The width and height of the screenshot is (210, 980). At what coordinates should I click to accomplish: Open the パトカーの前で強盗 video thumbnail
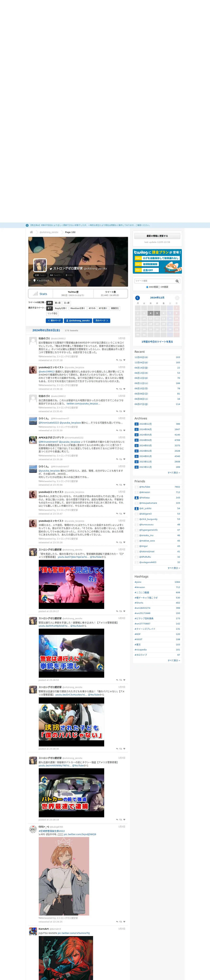point(71,793)
